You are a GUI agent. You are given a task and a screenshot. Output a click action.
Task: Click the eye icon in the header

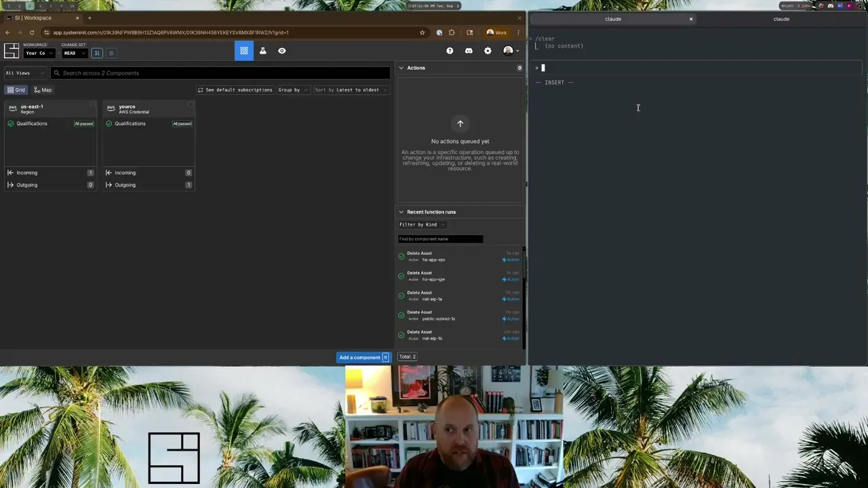(x=282, y=51)
